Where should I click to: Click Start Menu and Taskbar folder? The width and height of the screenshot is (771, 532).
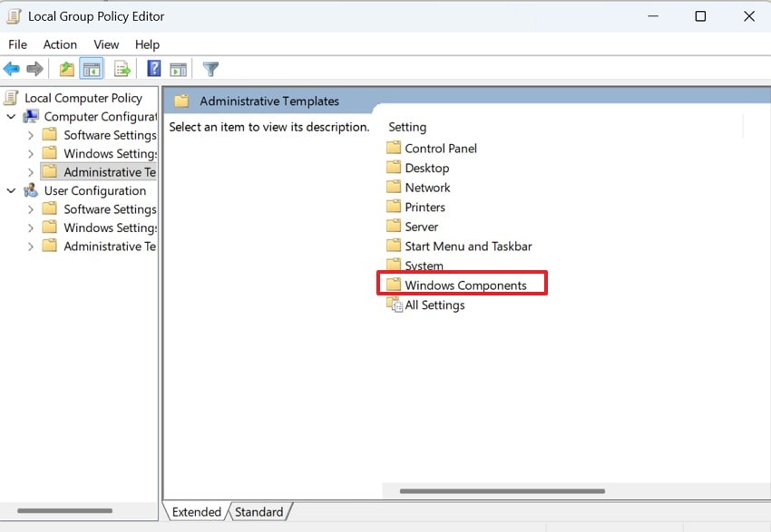pos(468,247)
